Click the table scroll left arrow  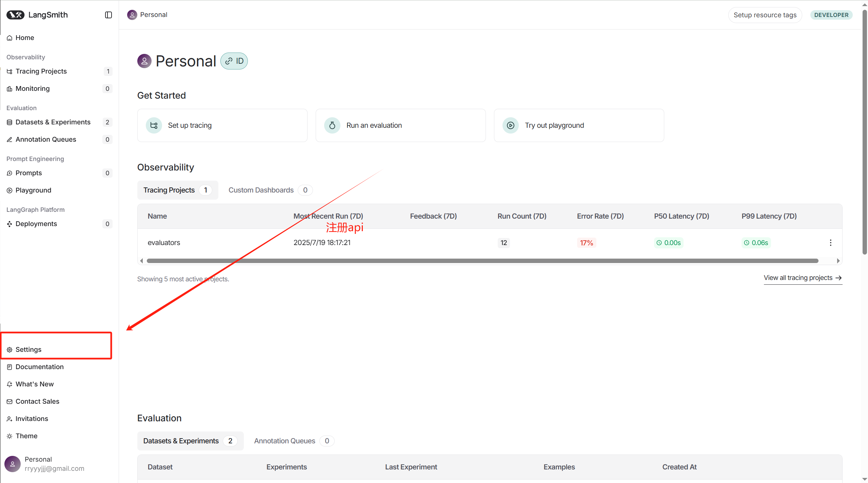[142, 261]
